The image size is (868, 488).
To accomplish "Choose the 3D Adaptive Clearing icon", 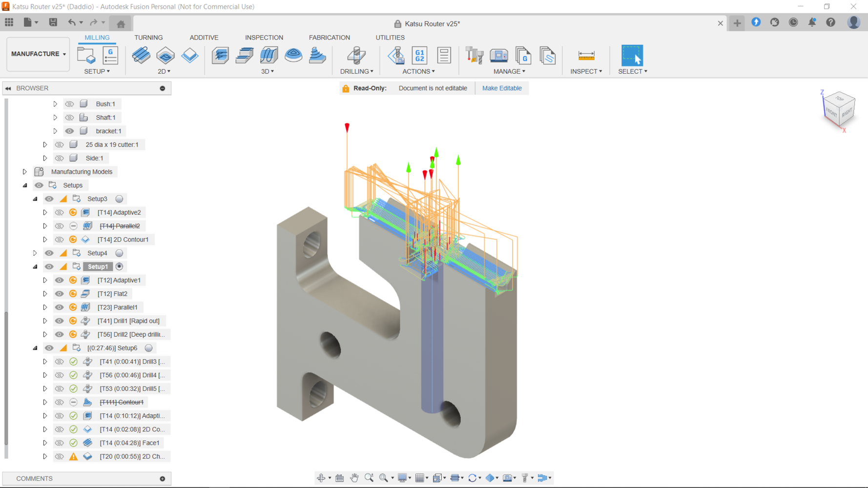I will pyautogui.click(x=220, y=56).
